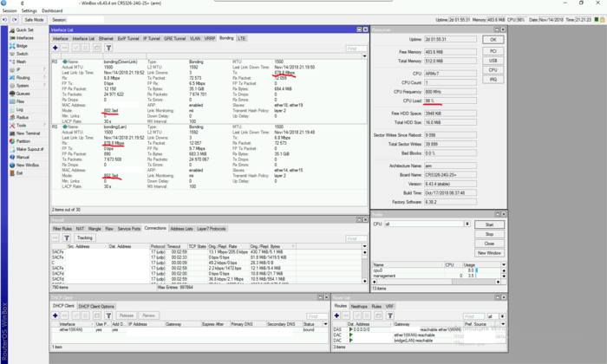Switch to DHCP Client Options tab
The height and width of the screenshot is (364, 607).
[x=96, y=306]
